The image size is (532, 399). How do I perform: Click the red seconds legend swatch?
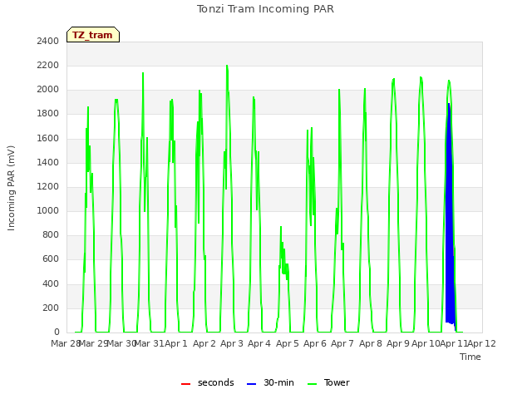click(x=185, y=384)
